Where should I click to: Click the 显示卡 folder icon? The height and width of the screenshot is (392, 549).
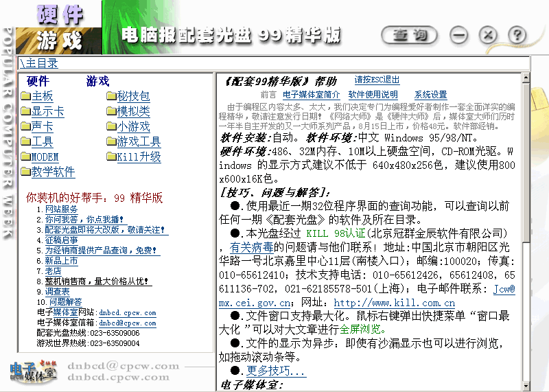pyautogui.click(x=25, y=111)
